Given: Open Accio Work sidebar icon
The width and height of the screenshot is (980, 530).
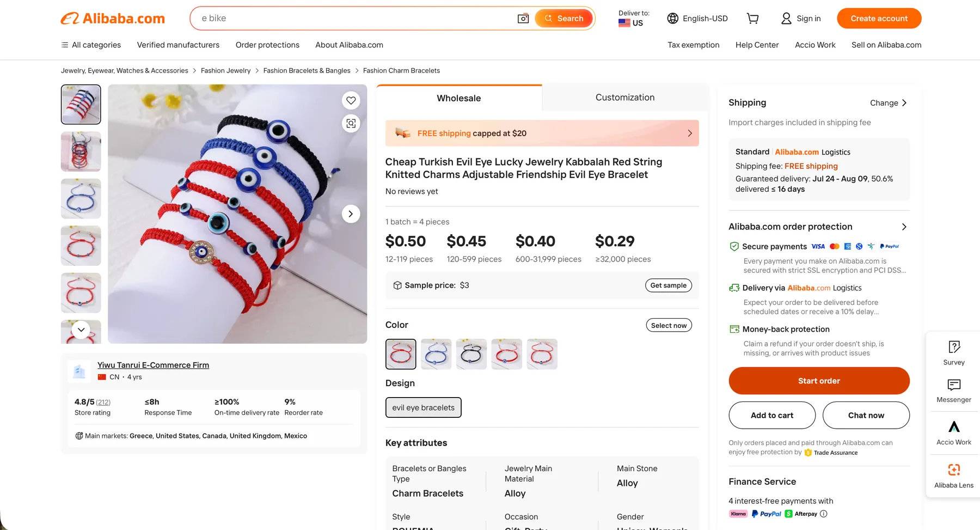Looking at the screenshot, I should 954,433.
